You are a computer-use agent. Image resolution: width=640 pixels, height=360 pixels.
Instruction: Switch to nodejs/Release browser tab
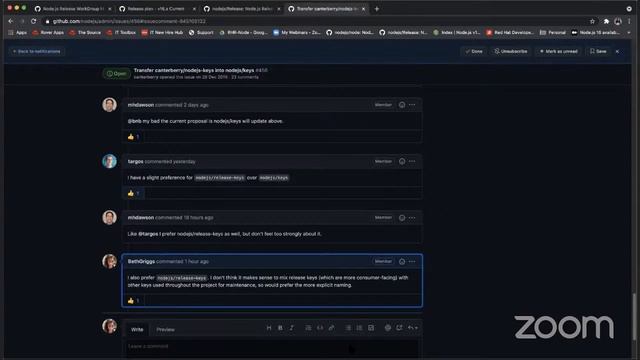(242, 9)
